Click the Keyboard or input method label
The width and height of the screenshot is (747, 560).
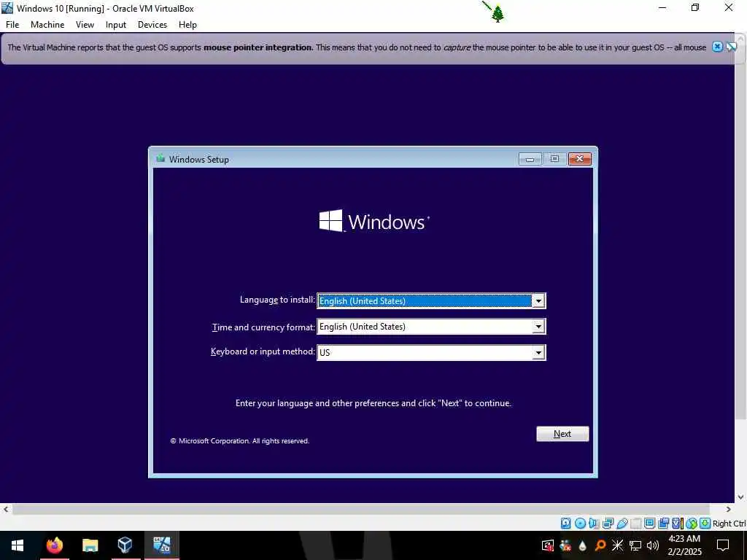click(263, 351)
